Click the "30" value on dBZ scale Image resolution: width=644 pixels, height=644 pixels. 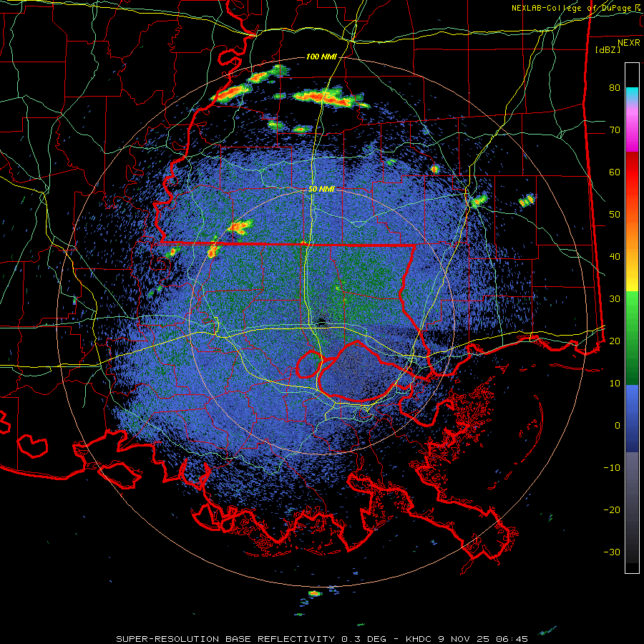(x=615, y=298)
